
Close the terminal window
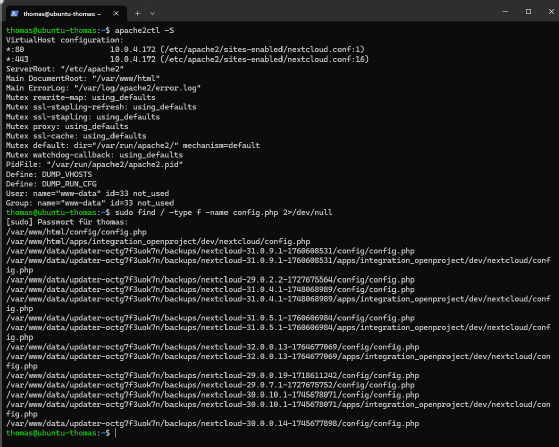[x=551, y=11]
